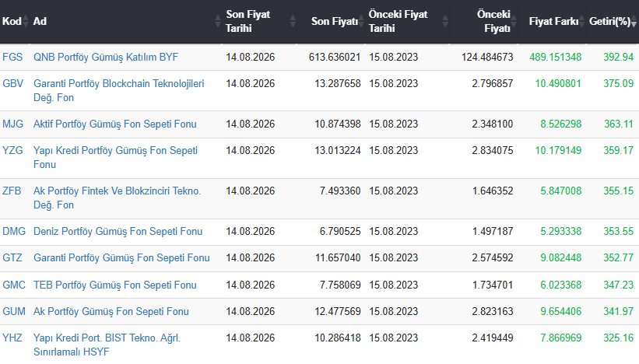The width and height of the screenshot is (639, 364).
Task: Select price difference 10.179149
Action: tap(558, 150)
